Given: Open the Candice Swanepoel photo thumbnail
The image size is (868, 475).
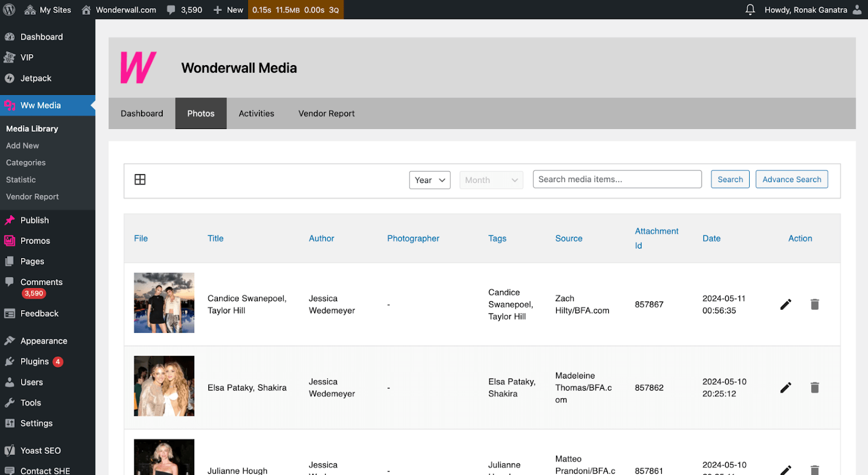Looking at the screenshot, I should pyautogui.click(x=164, y=303).
